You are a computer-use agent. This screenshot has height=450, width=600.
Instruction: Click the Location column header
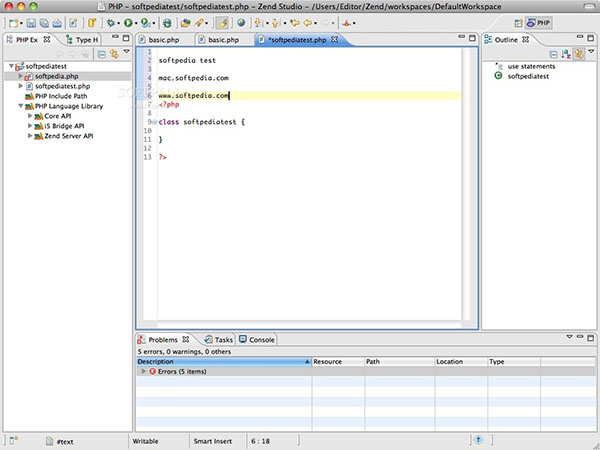click(x=461, y=362)
